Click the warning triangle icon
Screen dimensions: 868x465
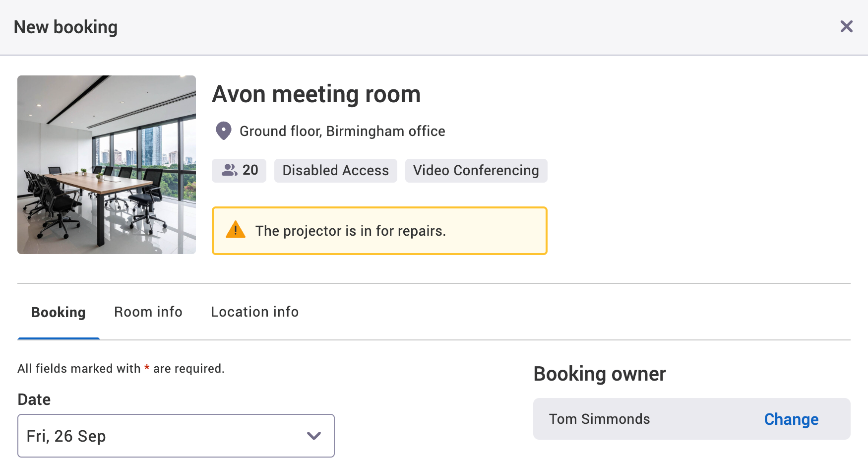[235, 230]
